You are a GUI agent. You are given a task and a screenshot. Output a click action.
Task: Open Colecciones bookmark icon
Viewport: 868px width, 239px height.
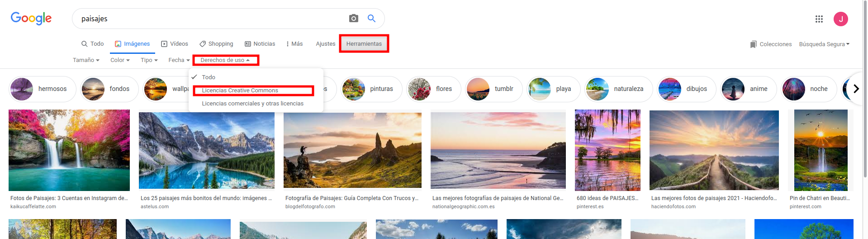coord(753,44)
